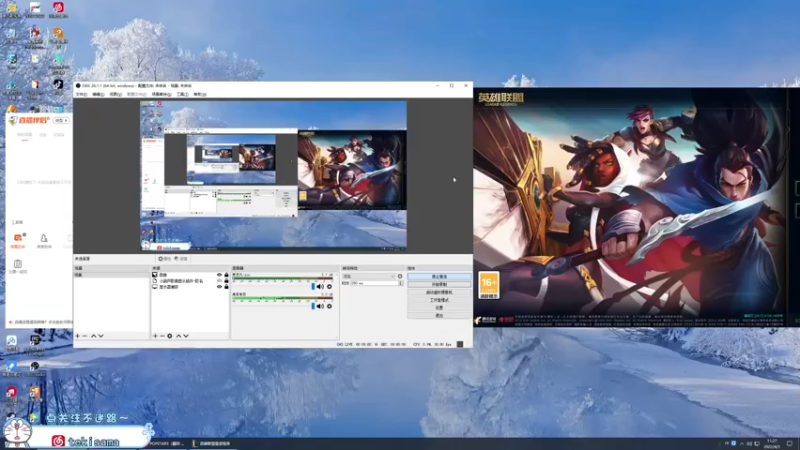The image size is (800, 450).
Task: Open the taskbar clock and date
Action: coord(772,444)
